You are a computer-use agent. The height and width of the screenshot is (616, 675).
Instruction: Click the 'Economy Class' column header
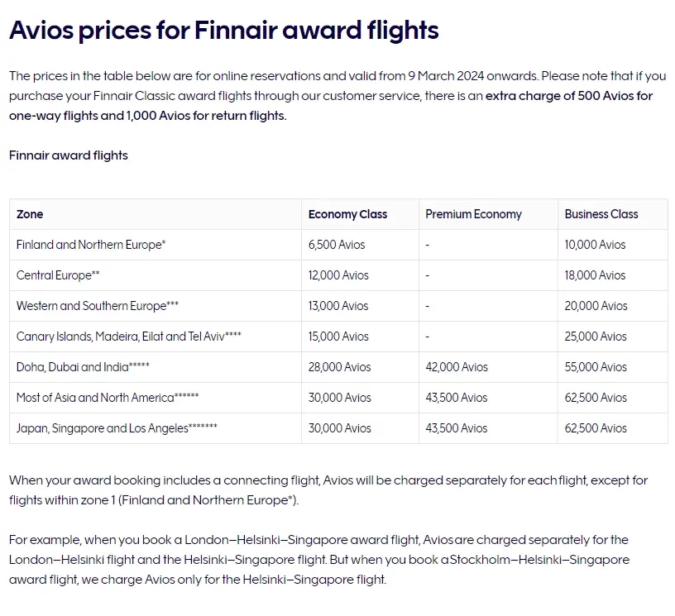[x=347, y=214]
